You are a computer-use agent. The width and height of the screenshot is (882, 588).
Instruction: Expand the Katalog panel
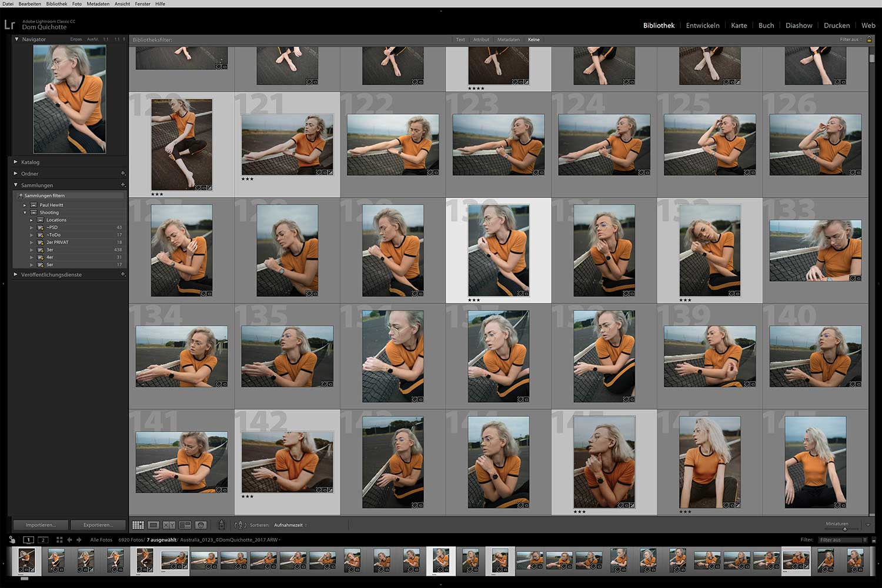click(30, 162)
